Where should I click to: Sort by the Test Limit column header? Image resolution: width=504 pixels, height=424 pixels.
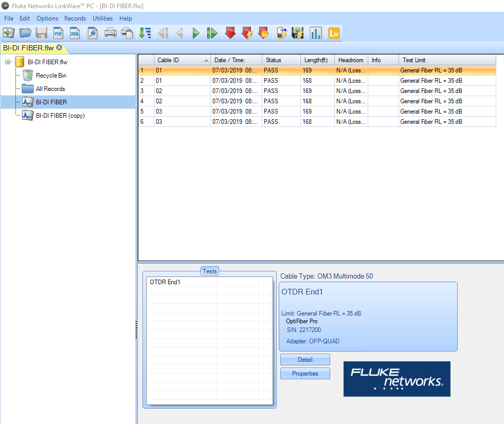[x=447, y=60]
